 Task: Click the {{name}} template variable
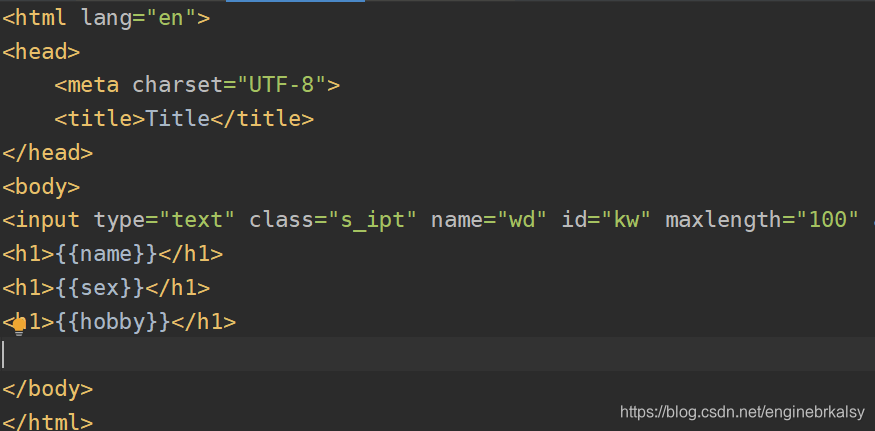106,254
